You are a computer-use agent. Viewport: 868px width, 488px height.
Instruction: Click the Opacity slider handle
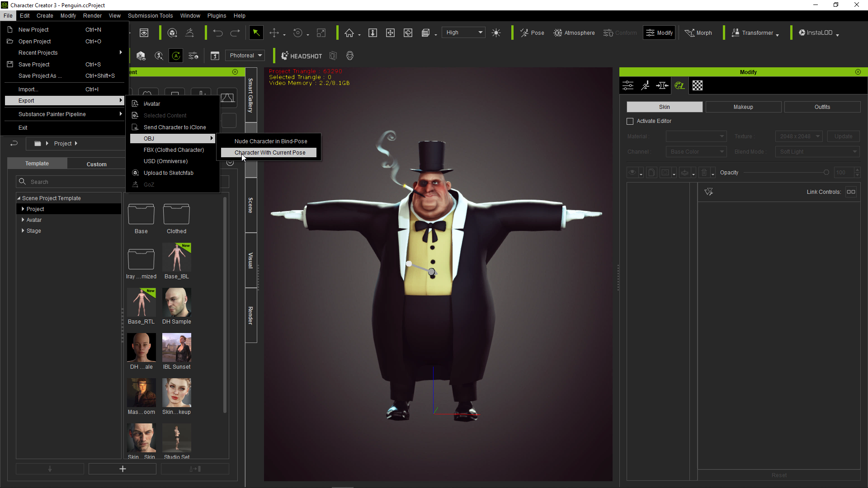tap(826, 173)
